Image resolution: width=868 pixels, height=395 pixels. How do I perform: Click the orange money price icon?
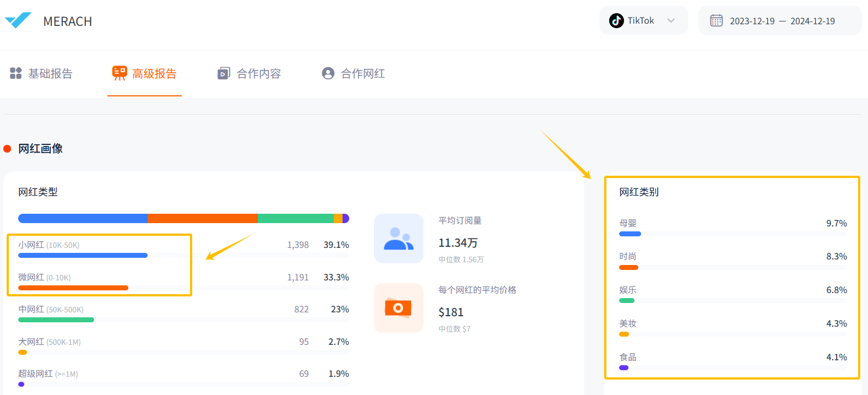[399, 308]
